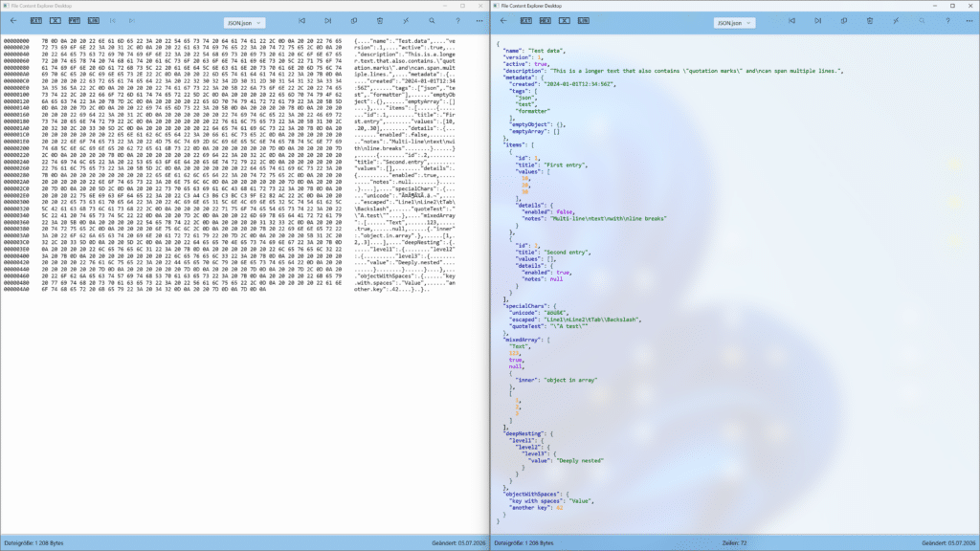This screenshot has width=980, height=551.
Task: Jump to next file in left window
Action: pyautogui.click(x=328, y=21)
